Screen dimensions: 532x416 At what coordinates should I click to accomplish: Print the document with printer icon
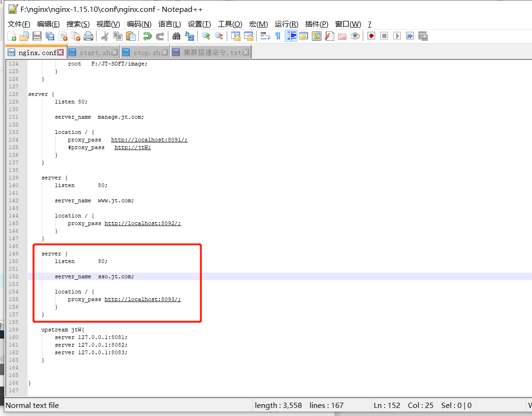[88, 36]
